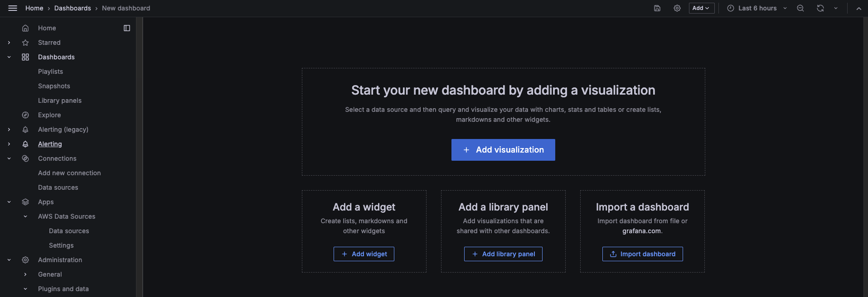Open Alerting link in sidebar
Image resolution: width=868 pixels, height=297 pixels.
coord(50,144)
